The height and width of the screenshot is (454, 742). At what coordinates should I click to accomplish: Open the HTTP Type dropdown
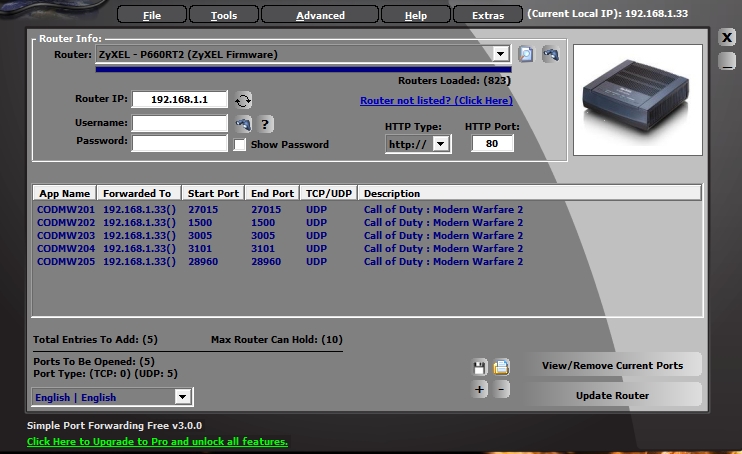441,144
